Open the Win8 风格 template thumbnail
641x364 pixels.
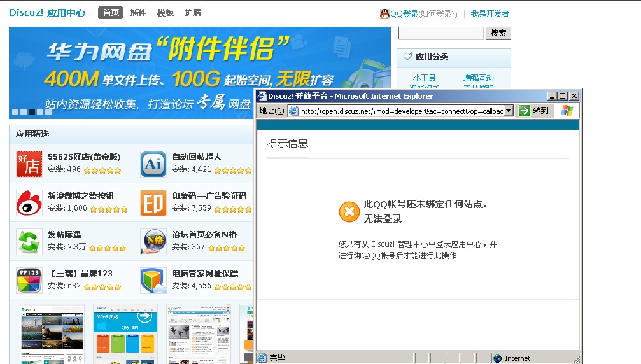tap(125, 333)
